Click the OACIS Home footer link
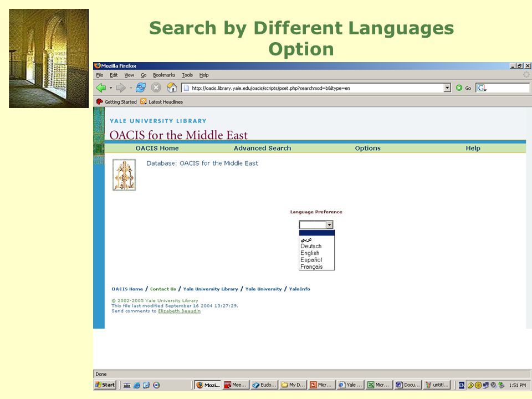 (x=127, y=289)
